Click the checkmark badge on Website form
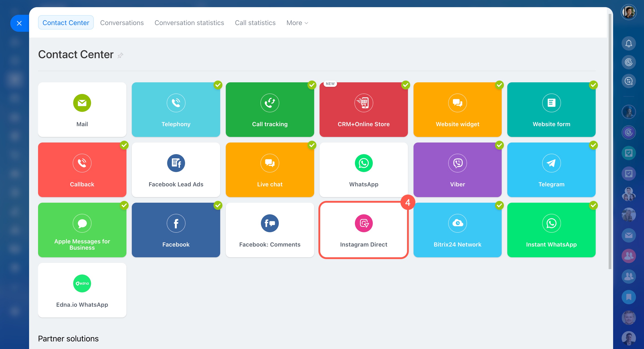 coord(593,85)
